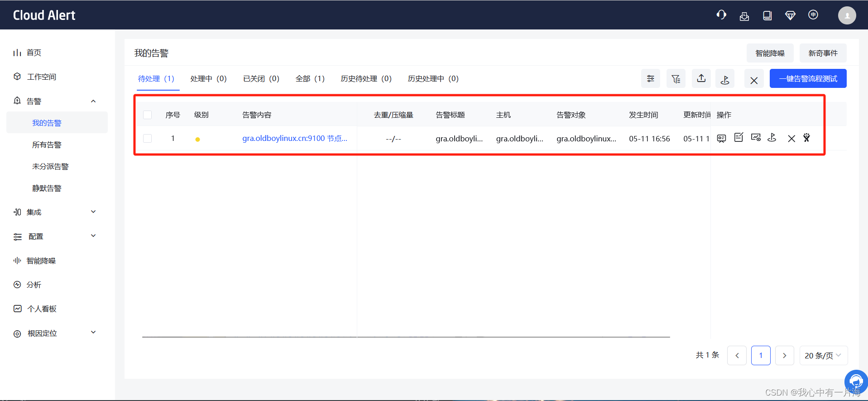Go to the next page arrow
Image resolution: width=868 pixels, height=401 pixels.
point(785,356)
